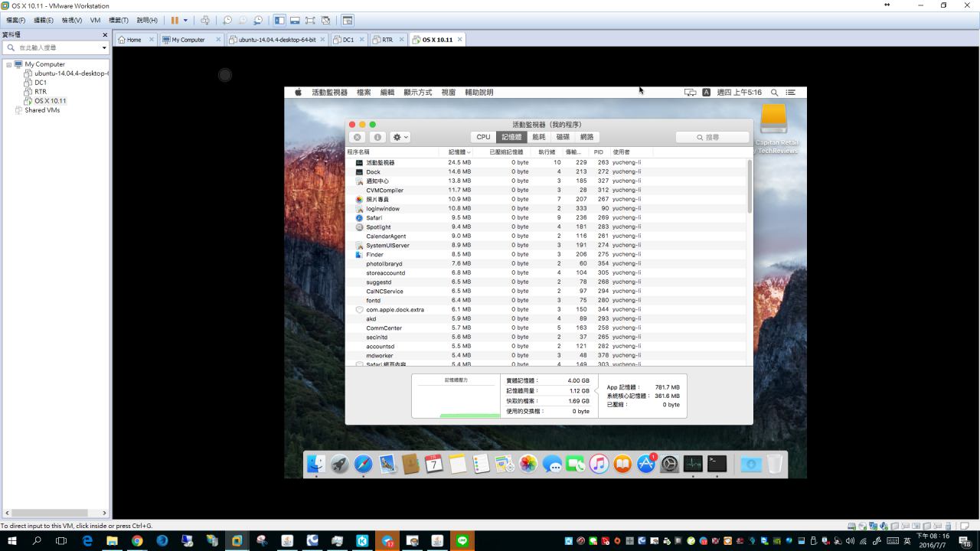The image size is (980, 551).
Task: Select the 能耗 (Energy) tab
Action: click(x=539, y=137)
